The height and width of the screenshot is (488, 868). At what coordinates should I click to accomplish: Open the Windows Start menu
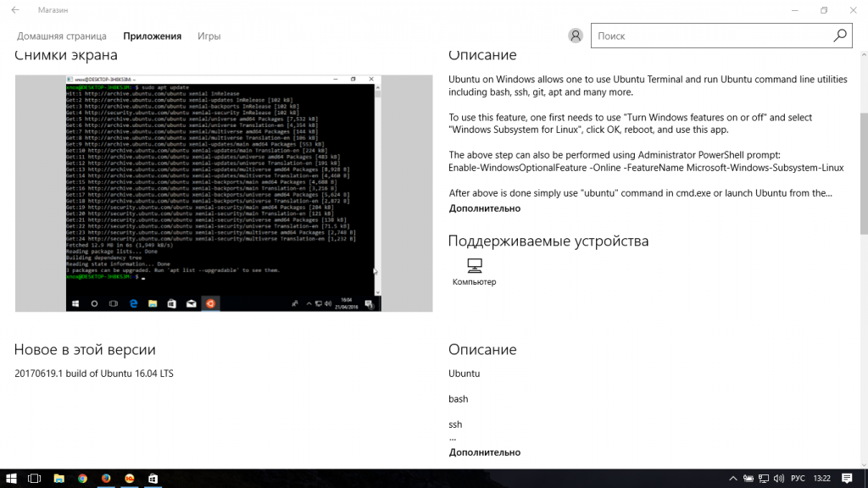[x=11, y=479]
